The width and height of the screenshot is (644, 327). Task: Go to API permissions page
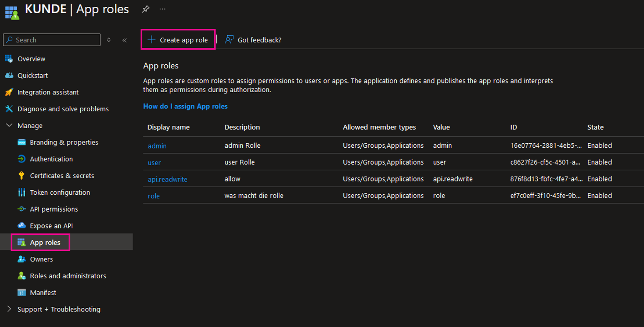54,209
